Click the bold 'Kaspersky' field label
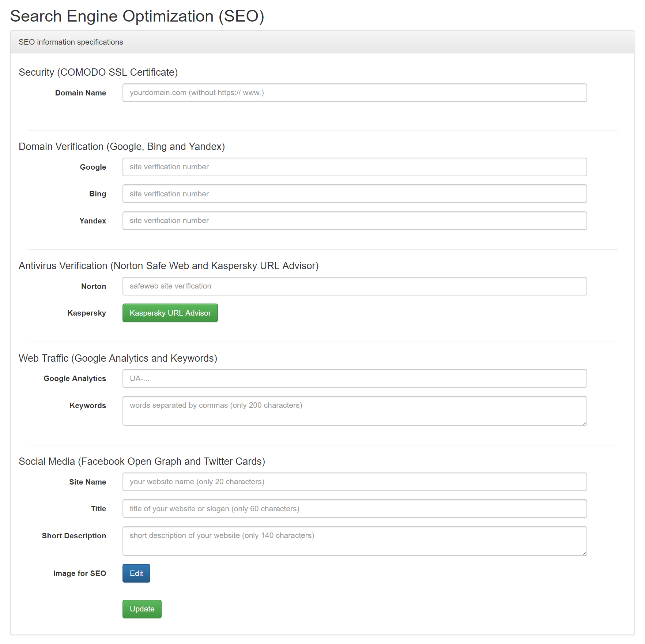Screen dimensions: 645x644 pos(87,313)
